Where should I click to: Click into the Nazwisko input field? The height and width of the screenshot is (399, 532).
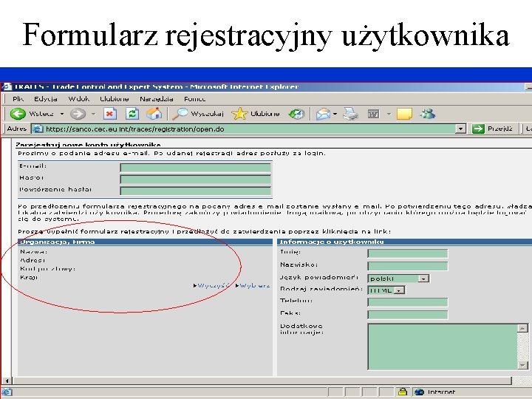point(407,266)
